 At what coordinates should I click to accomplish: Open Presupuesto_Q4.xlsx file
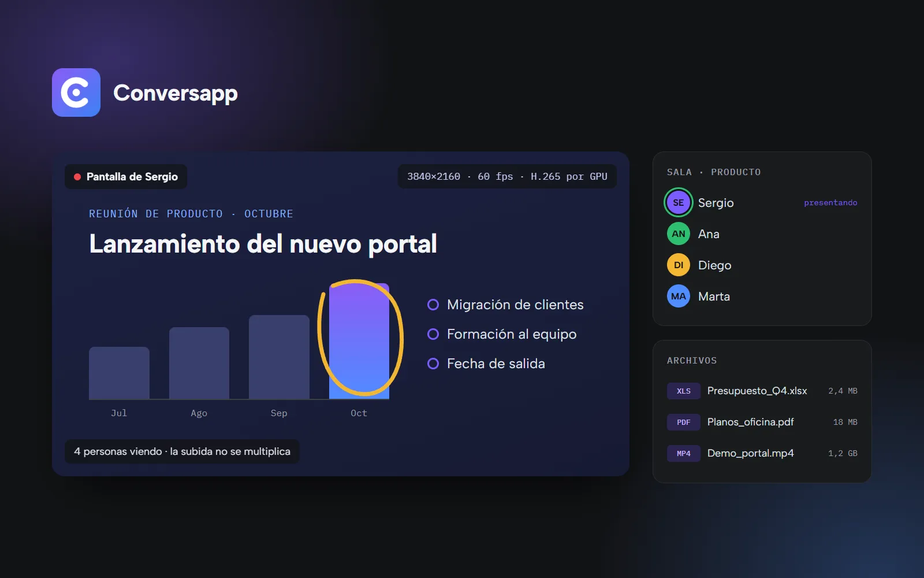click(x=762, y=391)
